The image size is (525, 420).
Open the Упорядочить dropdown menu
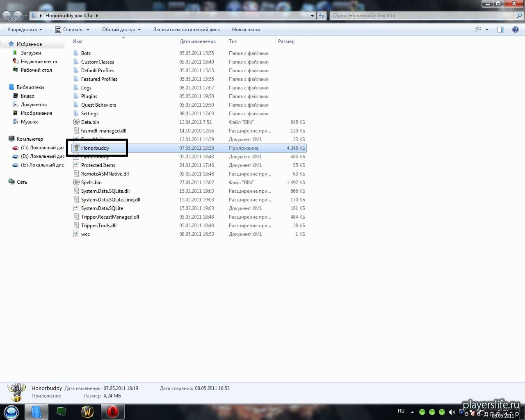point(25,30)
